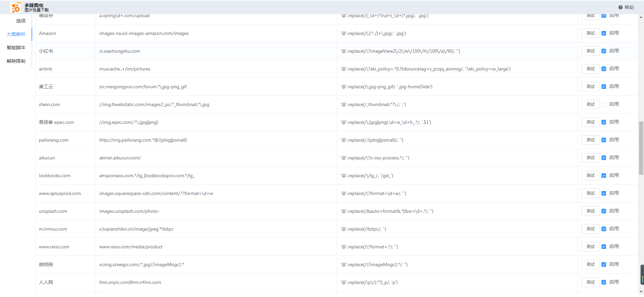Enable the shein.com rule checkbox
644x297 pixels.
point(604,104)
